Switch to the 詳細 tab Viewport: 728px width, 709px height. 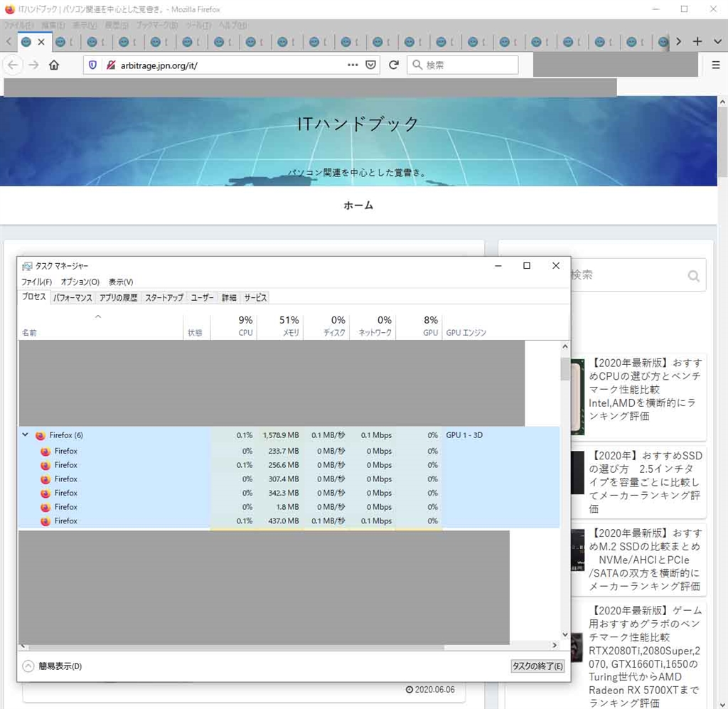coord(229,298)
